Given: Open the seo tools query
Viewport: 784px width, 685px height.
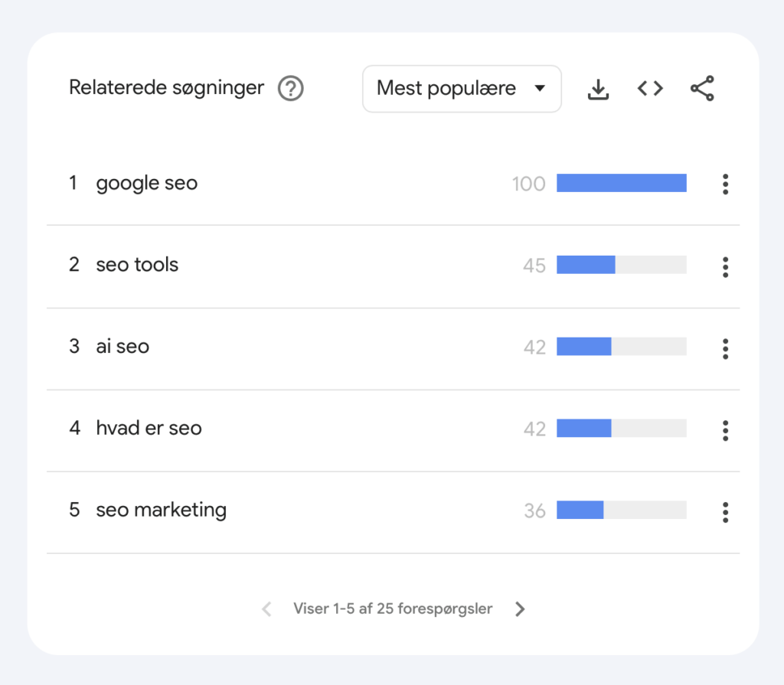Looking at the screenshot, I should (x=137, y=266).
